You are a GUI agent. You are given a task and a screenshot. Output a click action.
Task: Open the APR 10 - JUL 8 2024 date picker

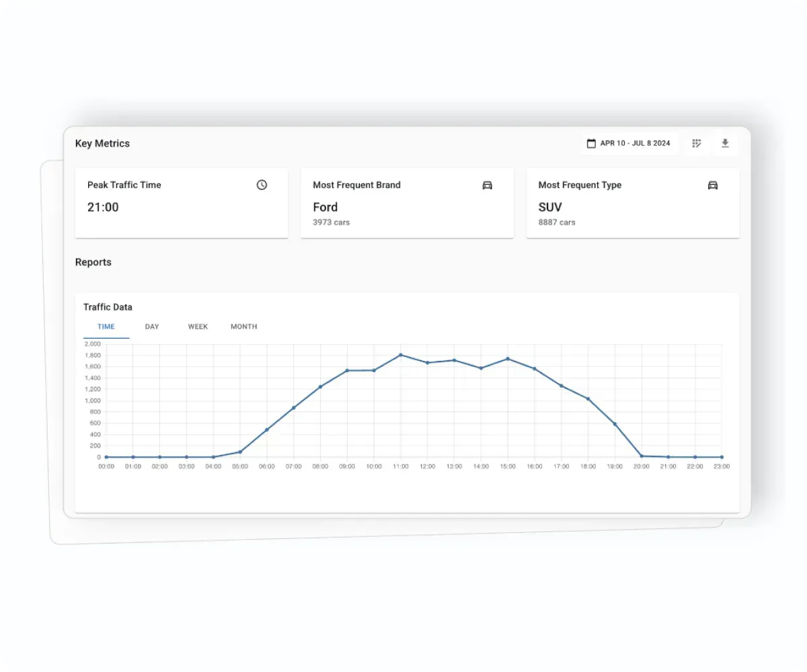point(629,143)
